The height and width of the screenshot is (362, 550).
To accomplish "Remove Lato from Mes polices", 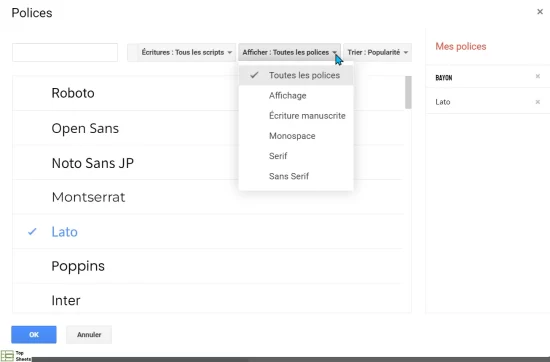I will coord(538,102).
